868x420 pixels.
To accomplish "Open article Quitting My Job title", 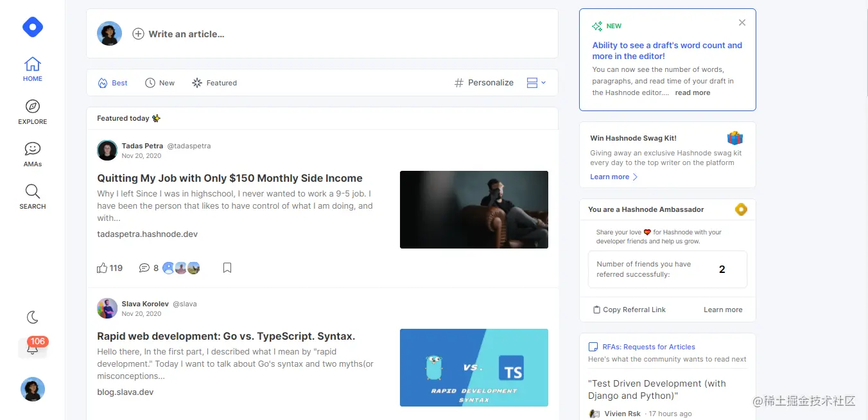I will point(230,178).
